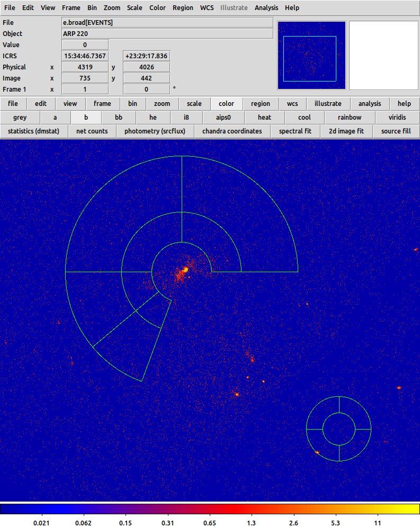Image resolution: width=420 pixels, height=527 pixels.
Task: Run the spectral fit analysis
Action: tap(295, 131)
